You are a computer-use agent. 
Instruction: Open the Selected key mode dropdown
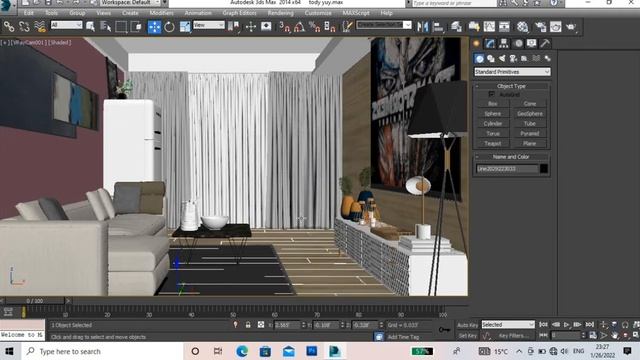[x=508, y=324]
